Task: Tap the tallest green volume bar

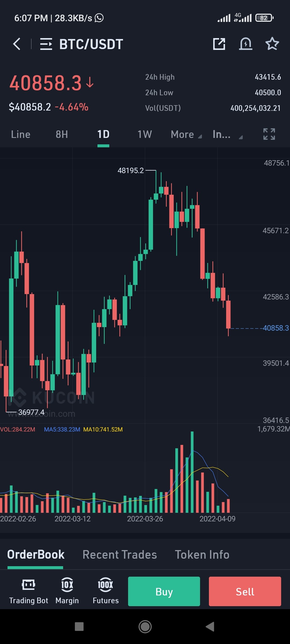Action: click(192, 472)
